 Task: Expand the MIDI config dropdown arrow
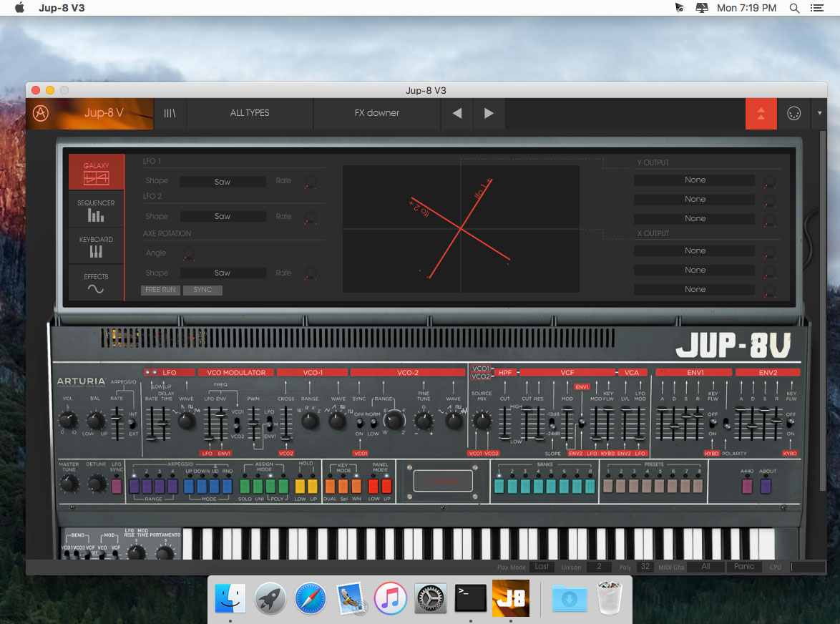(x=819, y=114)
